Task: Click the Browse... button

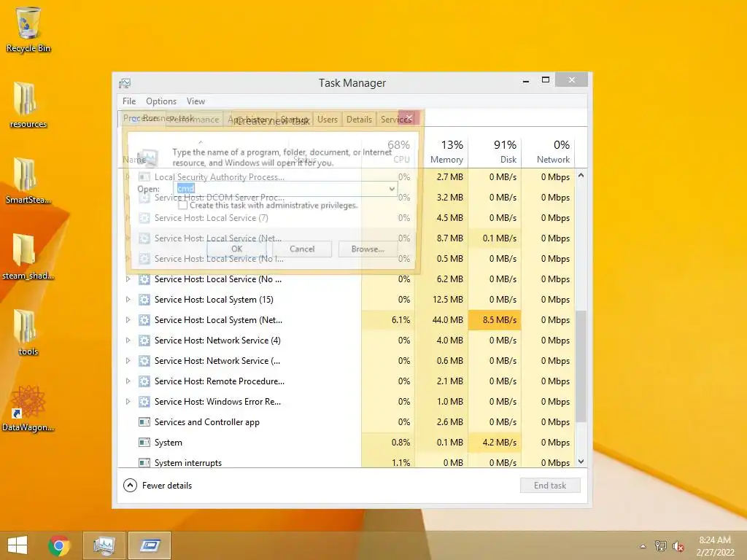Action: click(368, 249)
